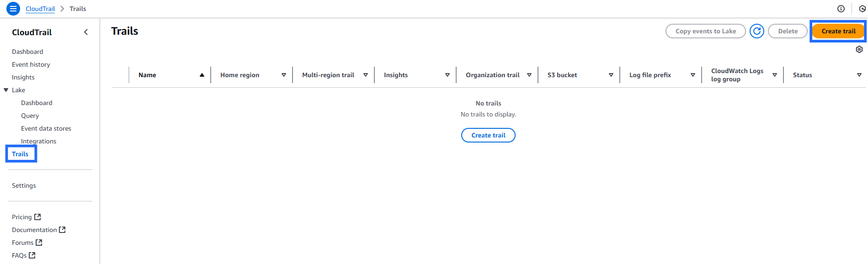Sort by Home region column
This screenshot has width=868, height=264.
point(283,75)
